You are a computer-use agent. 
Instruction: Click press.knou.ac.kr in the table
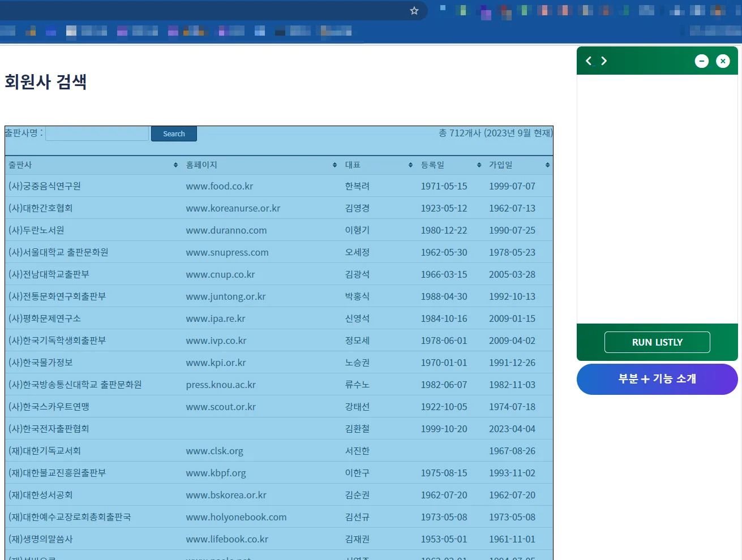[221, 385]
